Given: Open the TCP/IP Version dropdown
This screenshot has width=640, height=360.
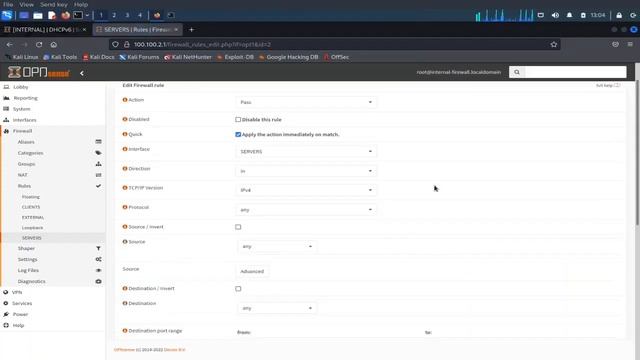Looking at the screenshot, I should 306,190.
